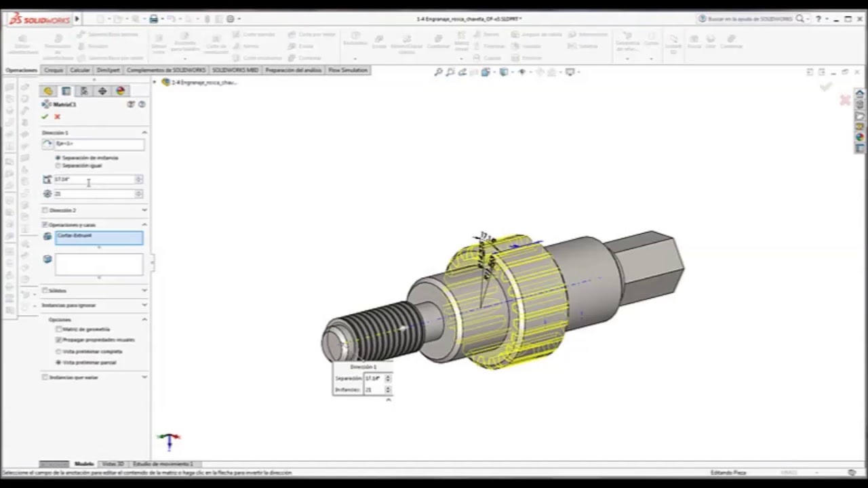Collapse the Opciones section chevron
This screenshot has height=488, width=868.
pyautogui.click(x=144, y=319)
